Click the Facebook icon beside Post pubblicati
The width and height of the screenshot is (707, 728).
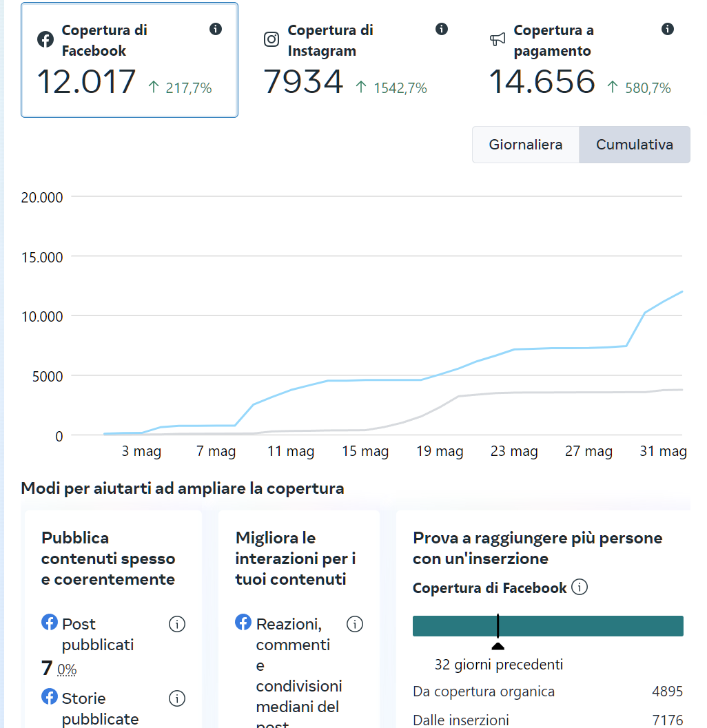(50, 623)
